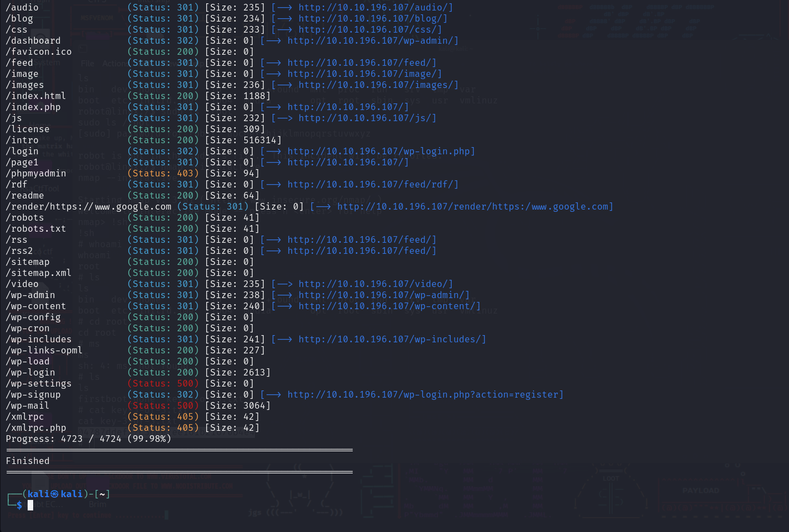The image size is (789, 532).
Task: Click the render/https://www.google.com redirect URL
Action: tap(473, 206)
